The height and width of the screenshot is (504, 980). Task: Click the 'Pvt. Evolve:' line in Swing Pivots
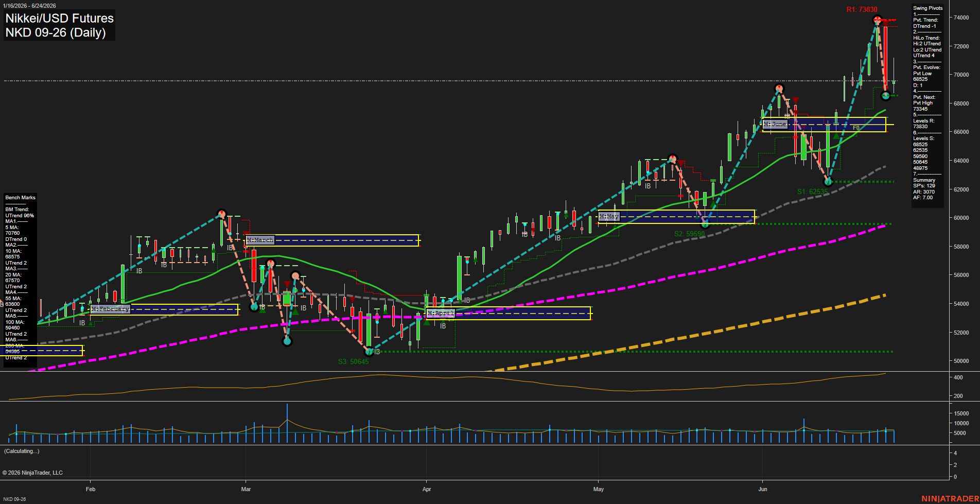pos(926,67)
